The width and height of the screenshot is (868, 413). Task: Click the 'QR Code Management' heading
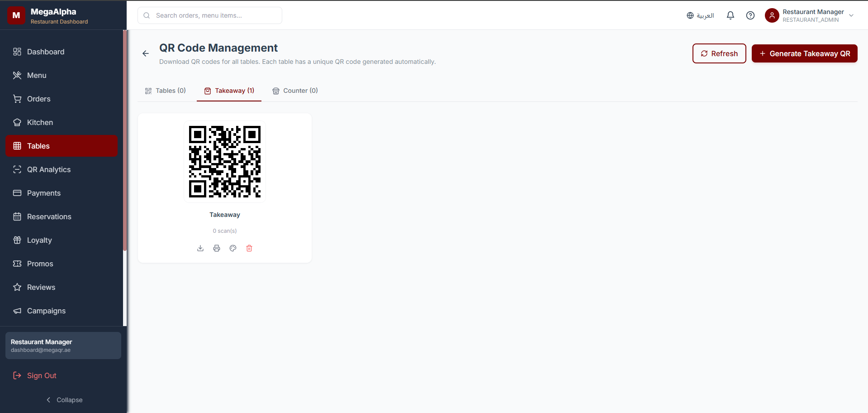(x=218, y=48)
